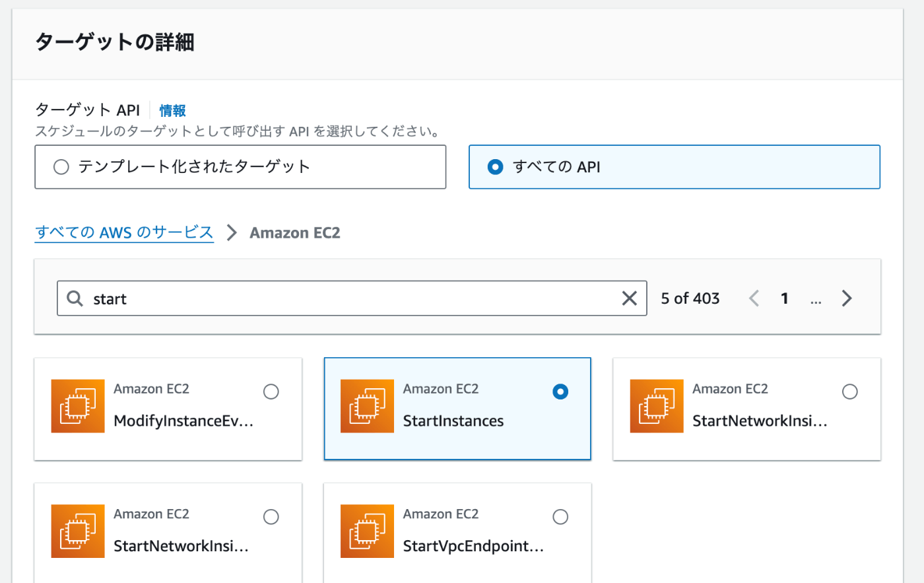Click the '5 of 403' result count
The image size is (924, 583).
[x=690, y=298]
